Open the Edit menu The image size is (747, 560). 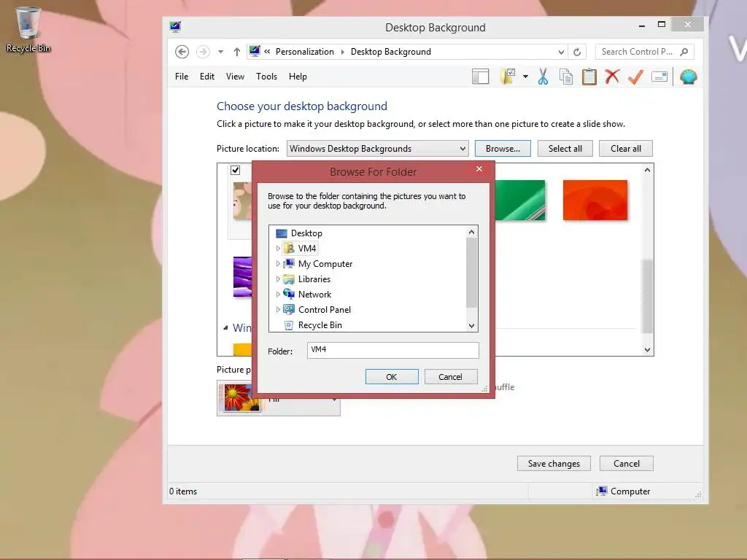click(206, 77)
